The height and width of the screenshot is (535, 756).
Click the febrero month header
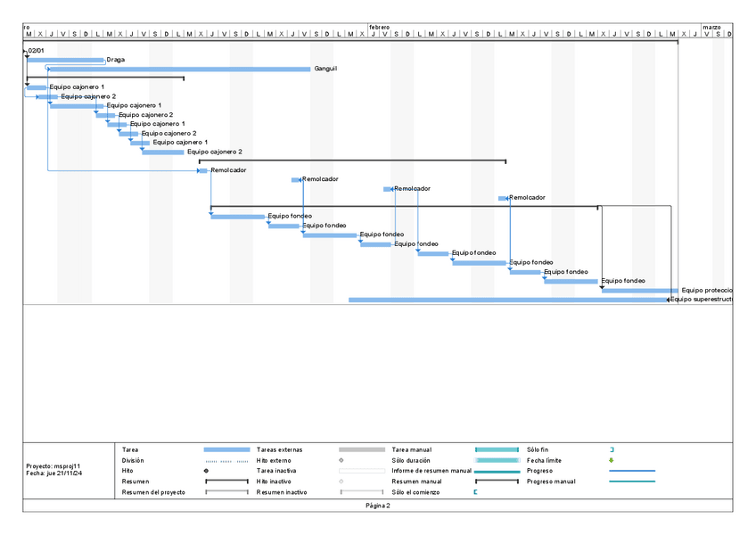(x=380, y=27)
